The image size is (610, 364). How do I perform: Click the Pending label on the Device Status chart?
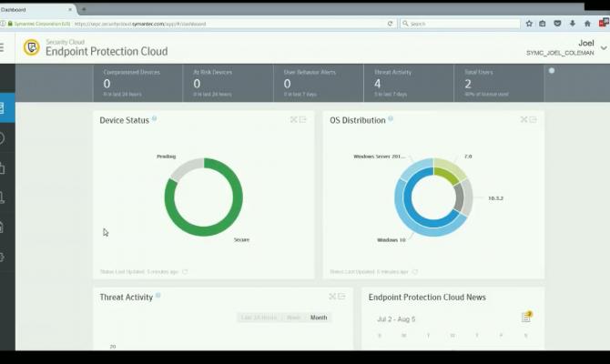click(166, 157)
